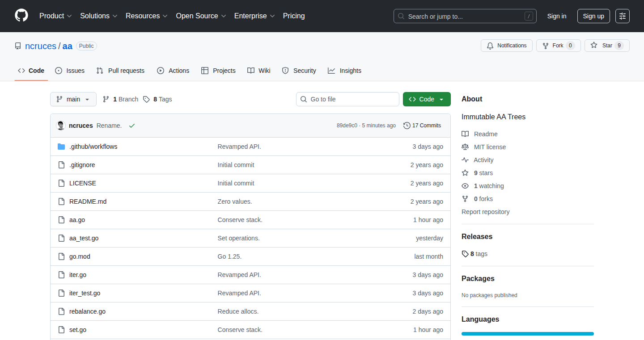Switch to the Projects tab

pyautogui.click(x=218, y=71)
